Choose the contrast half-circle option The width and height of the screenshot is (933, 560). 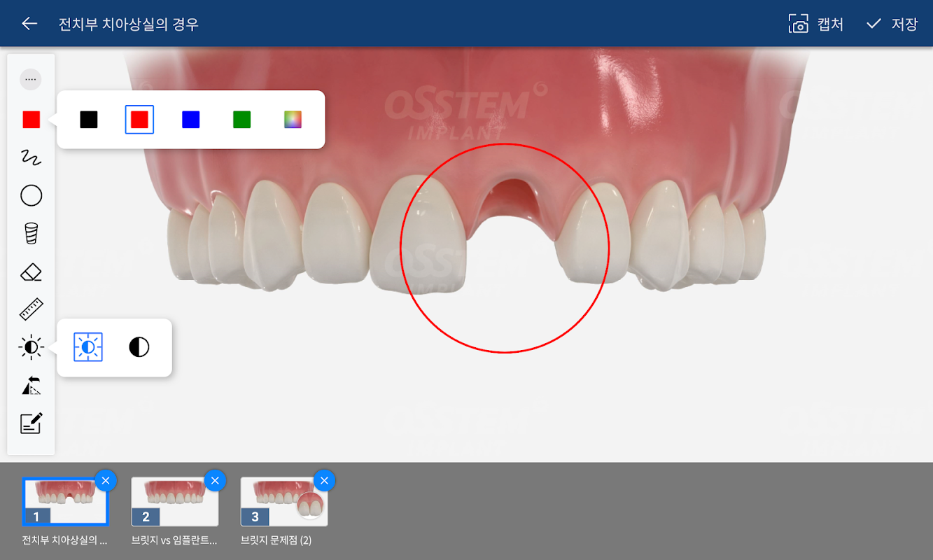139,347
